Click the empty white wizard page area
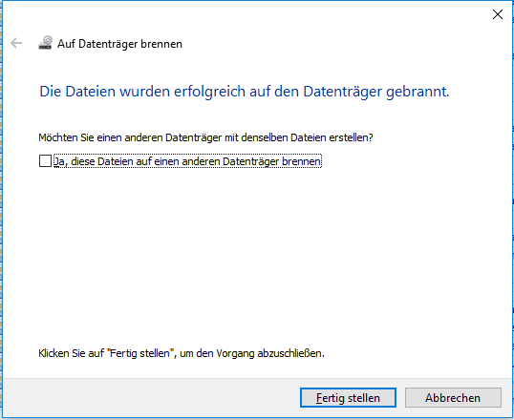The width and height of the screenshot is (514, 420). [x=256, y=256]
